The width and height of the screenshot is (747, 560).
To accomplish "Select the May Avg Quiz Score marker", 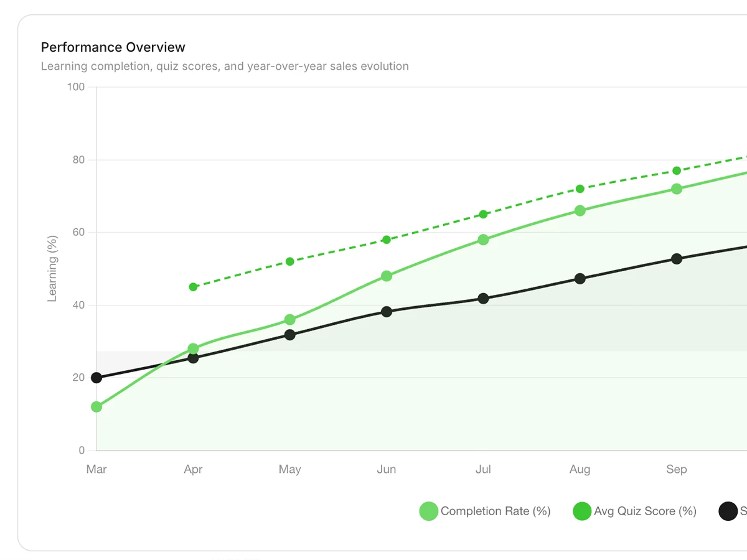I will pos(290,261).
